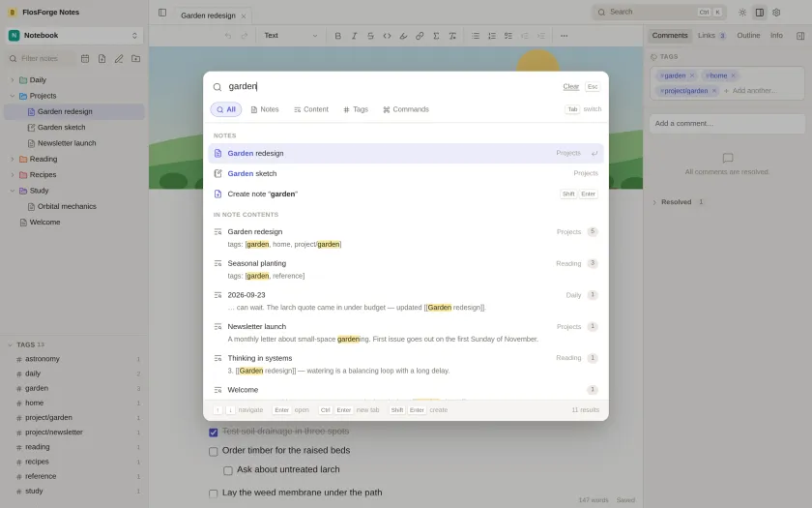Select the Content search filter
812x508 pixels.
coord(310,109)
